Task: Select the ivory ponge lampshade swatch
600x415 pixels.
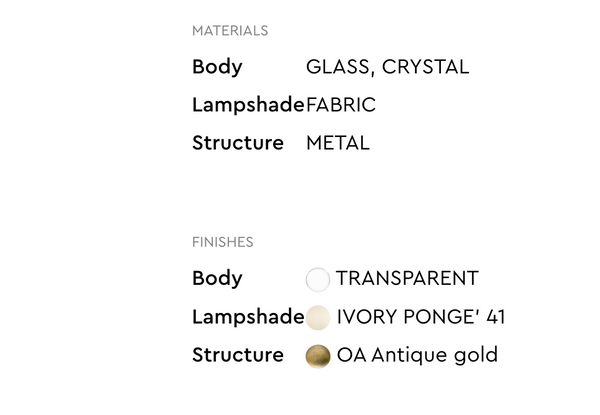Action: (x=318, y=318)
